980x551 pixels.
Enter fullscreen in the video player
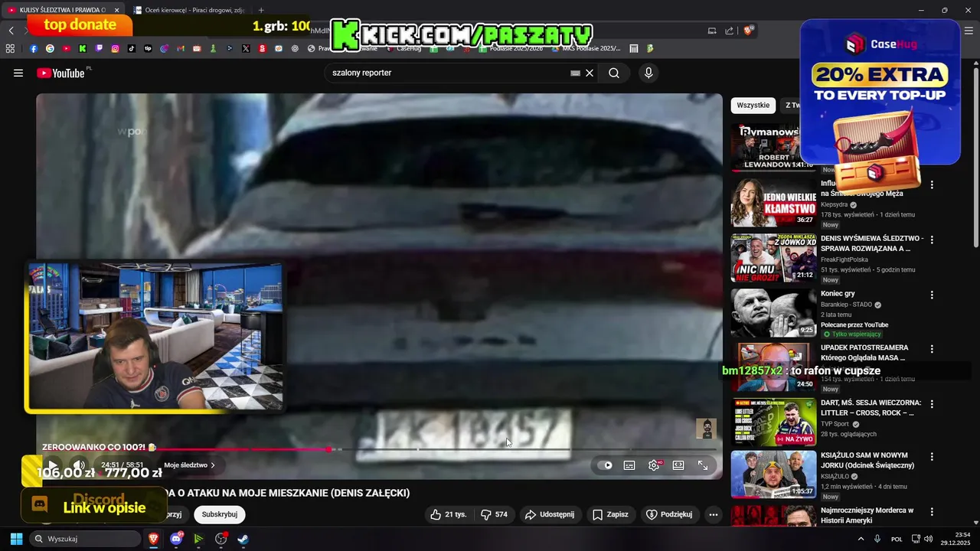point(703,465)
